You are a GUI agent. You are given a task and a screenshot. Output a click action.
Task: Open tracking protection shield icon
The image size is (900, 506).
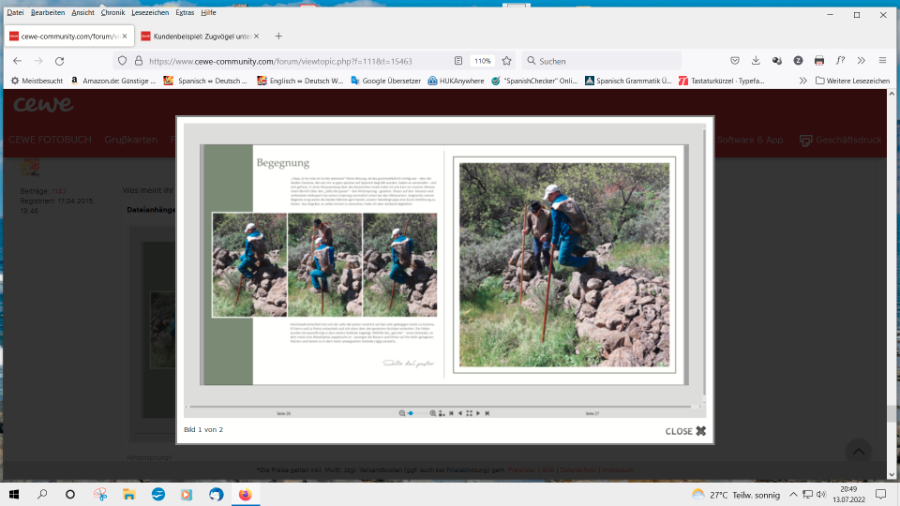[122, 61]
